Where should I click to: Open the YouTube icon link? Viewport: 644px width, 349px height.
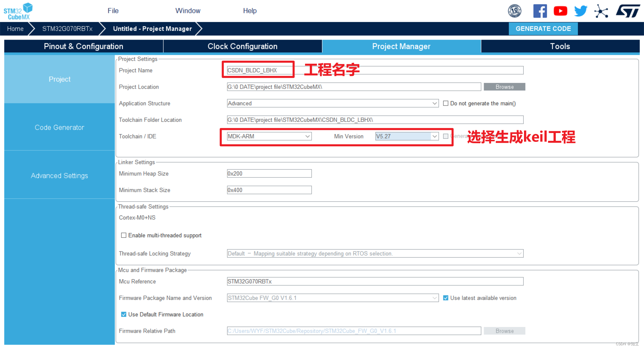click(x=560, y=11)
